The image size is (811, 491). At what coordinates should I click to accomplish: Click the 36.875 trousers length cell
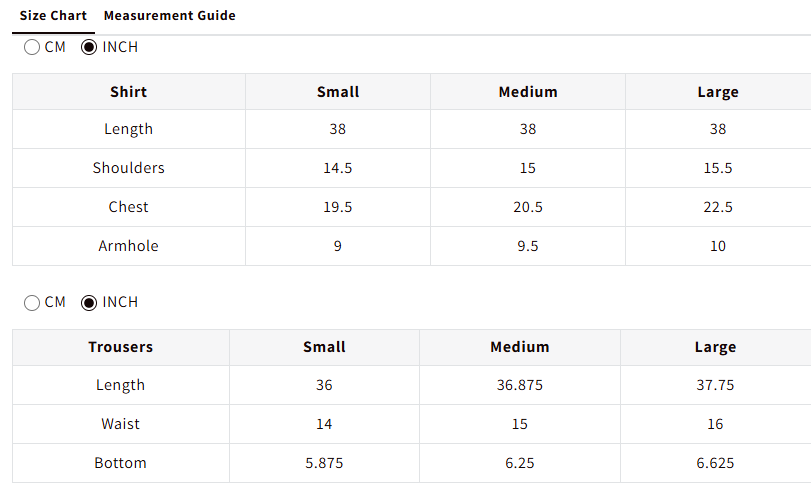pos(520,385)
